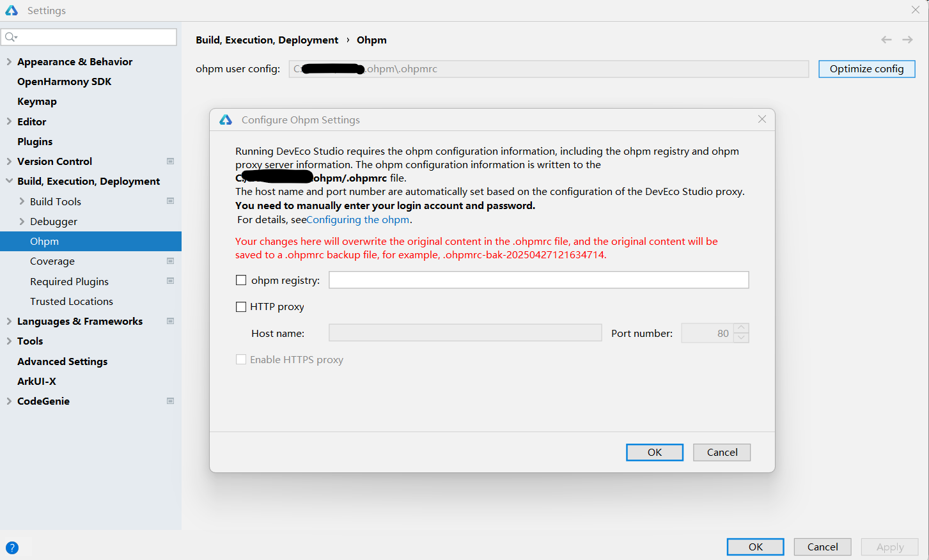Click the Build Tools label in sidebar
Screen dimensions: 929x560
(56, 201)
